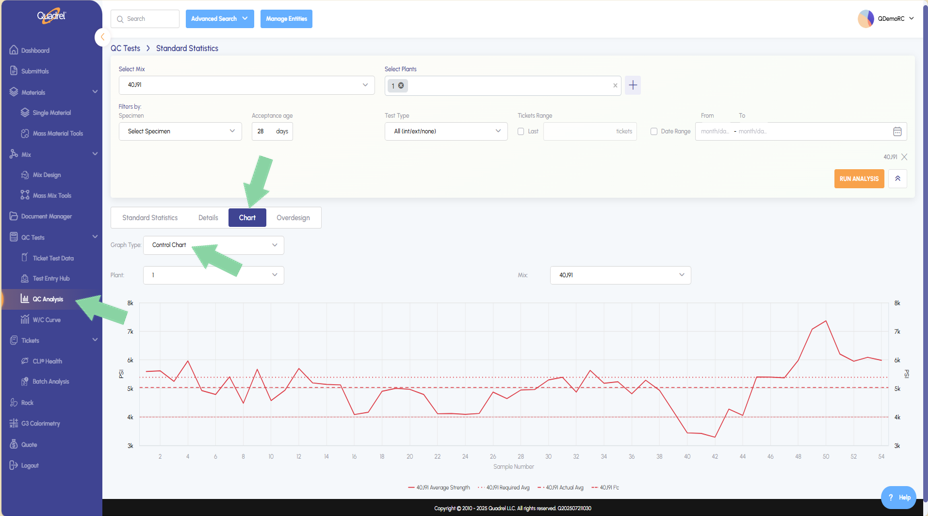Enable the Last tickets checkbox
This screenshot has width=928, height=516.
point(521,131)
